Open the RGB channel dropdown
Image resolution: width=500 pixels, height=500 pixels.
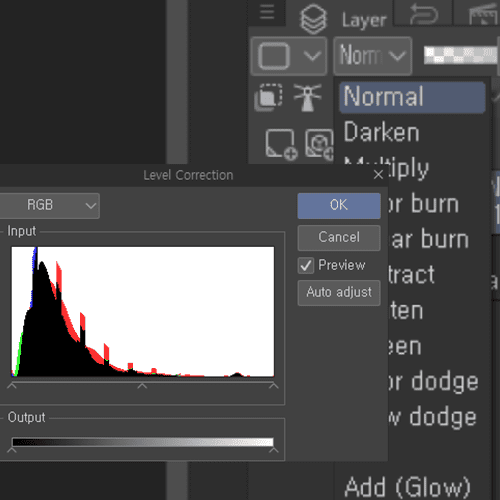pyautogui.click(x=49, y=206)
